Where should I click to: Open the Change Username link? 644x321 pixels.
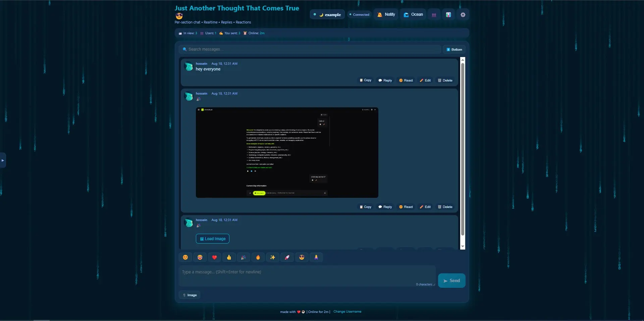pos(347,312)
